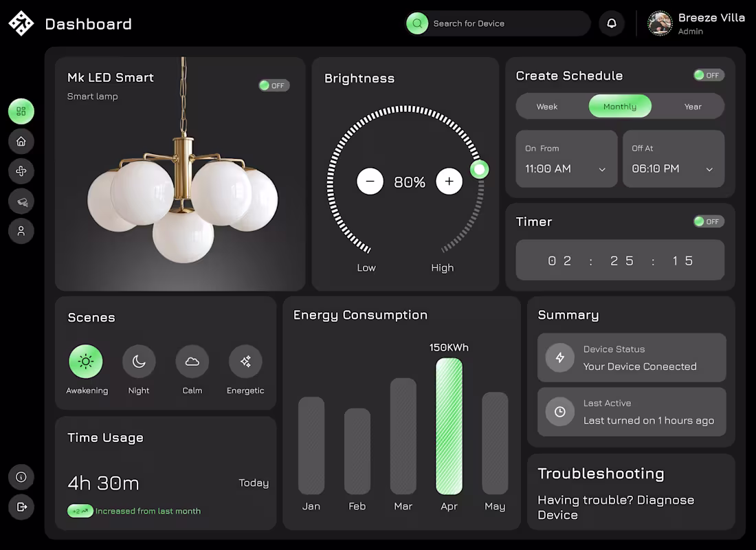Viewport: 756px width, 550px height.
Task: Click the 4h 30m time usage value
Action: (x=103, y=483)
